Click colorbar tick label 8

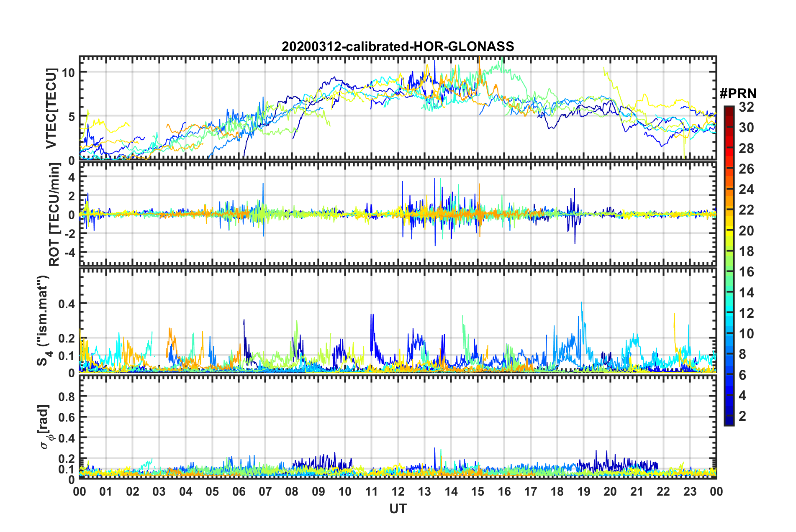click(742, 354)
